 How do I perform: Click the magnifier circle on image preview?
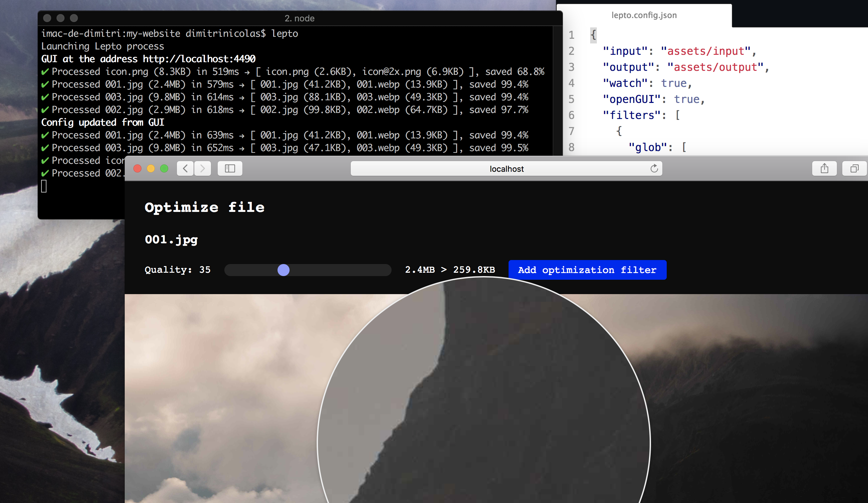pos(483,413)
